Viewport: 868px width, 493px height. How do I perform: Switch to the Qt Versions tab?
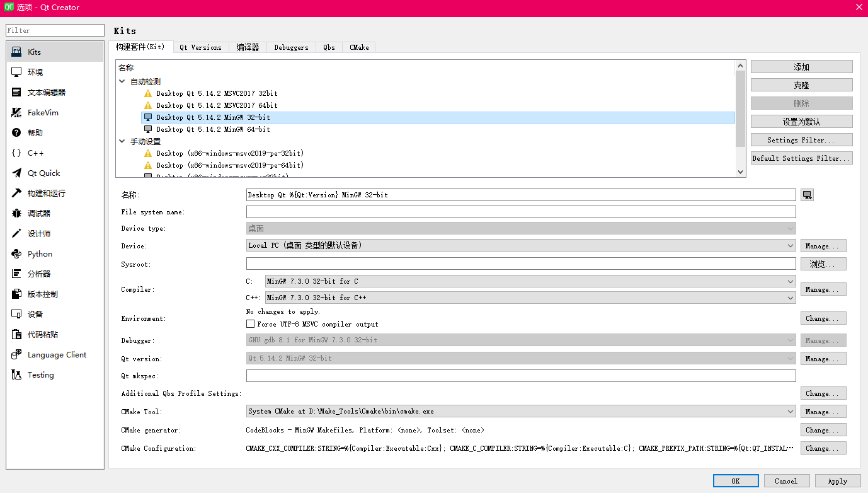(x=200, y=47)
